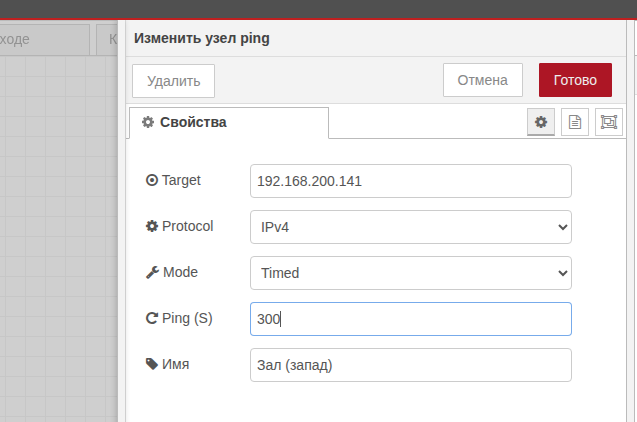The height and width of the screenshot is (422, 637).
Task: Expand the Protocol IPv4 dropdown
Action: pos(410,227)
